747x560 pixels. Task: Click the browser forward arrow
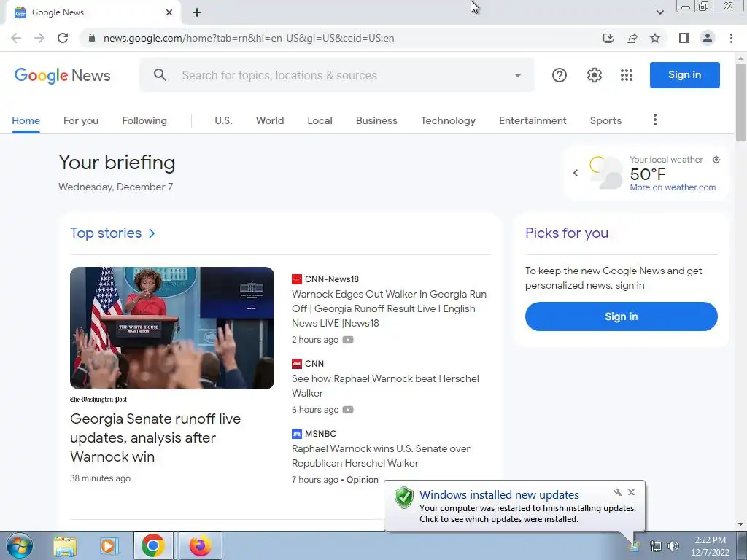[39, 38]
